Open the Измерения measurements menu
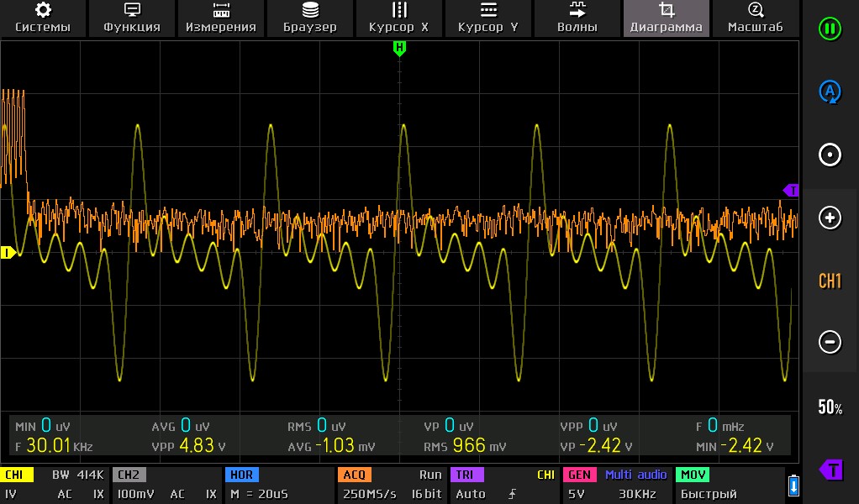Screen dimensions: 859x504 (221, 18)
